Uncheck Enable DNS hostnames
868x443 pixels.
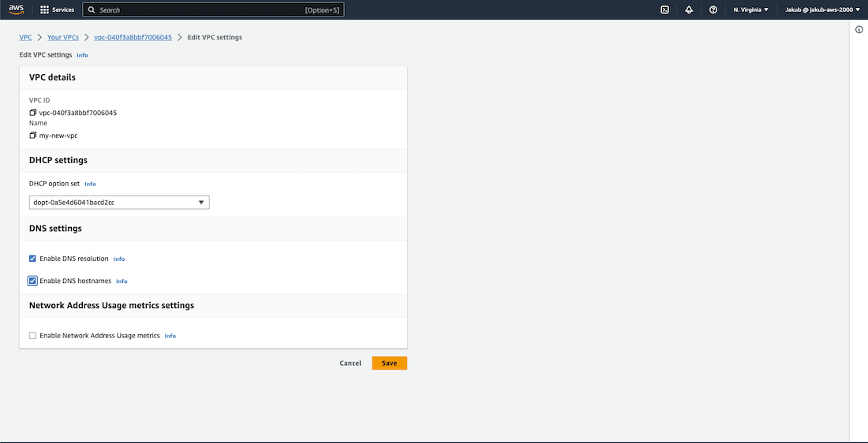click(32, 281)
